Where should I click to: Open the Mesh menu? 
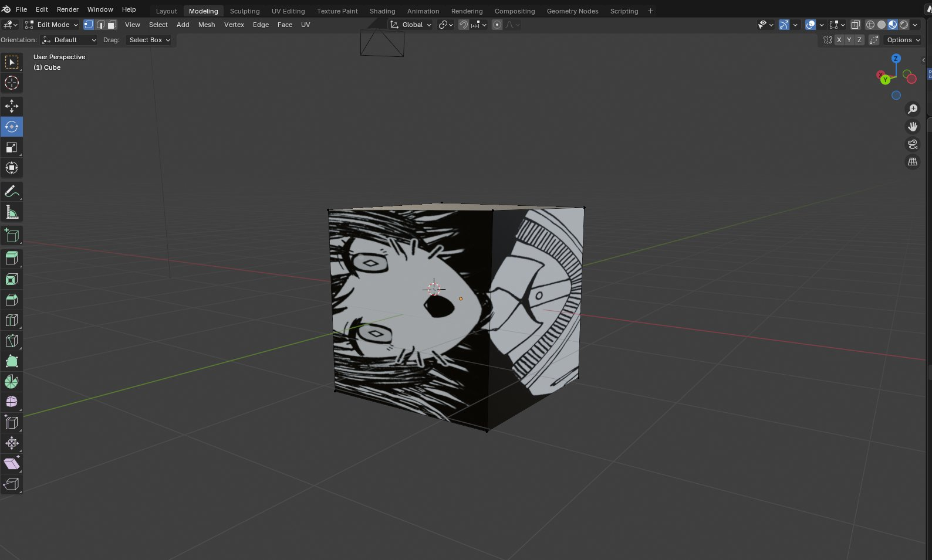207,25
